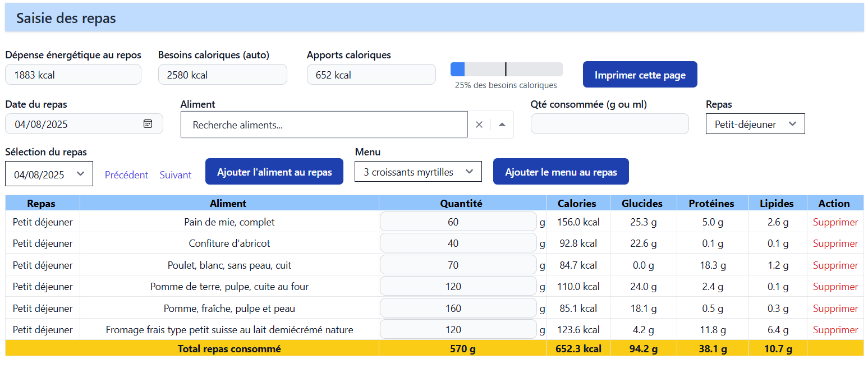Click the Saisie des repas heading

tap(66, 18)
